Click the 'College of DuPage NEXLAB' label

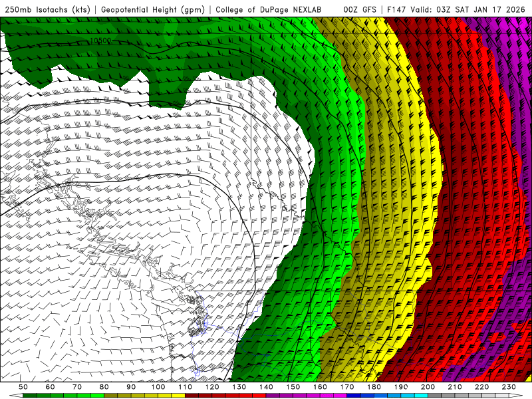[269, 9]
